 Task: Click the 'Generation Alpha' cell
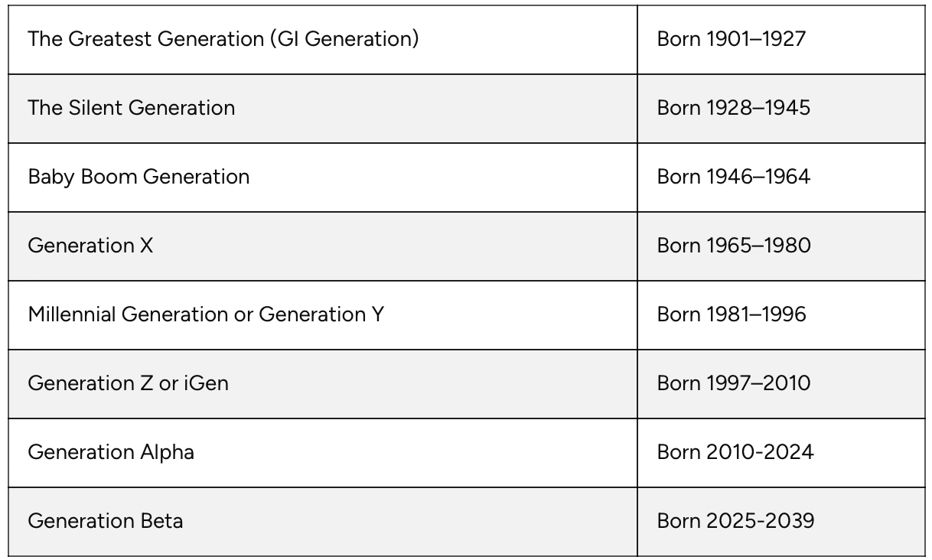(x=111, y=452)
